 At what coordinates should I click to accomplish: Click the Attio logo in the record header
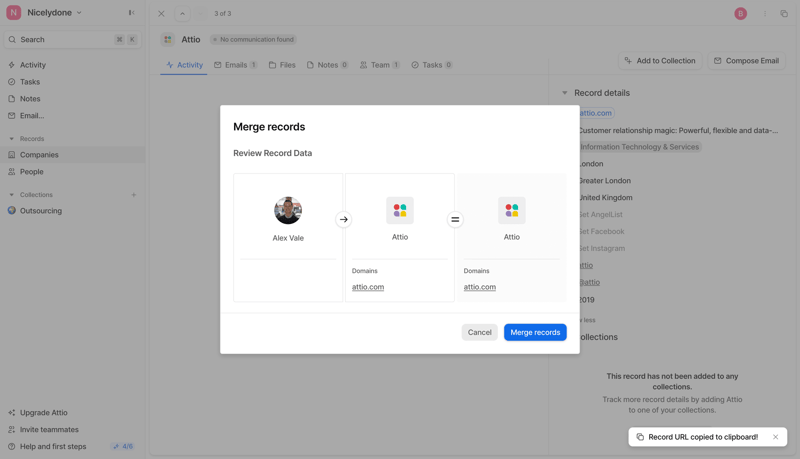(x=168, y=39)
